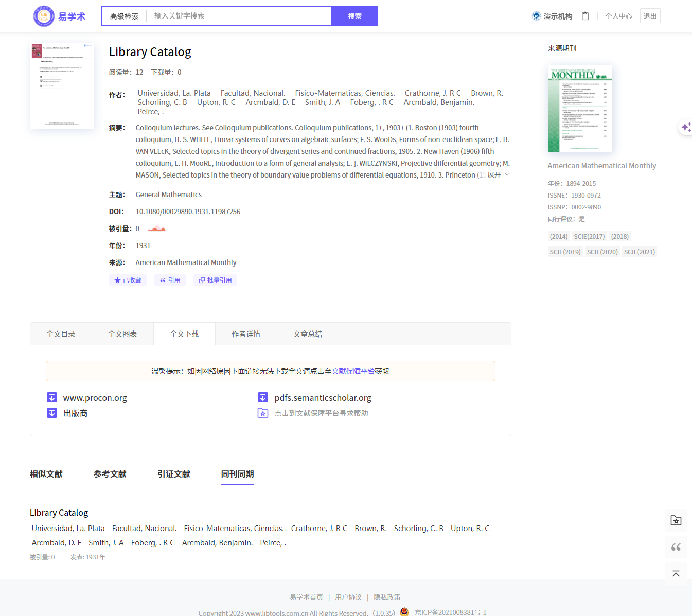Click the 批量引用 batch cite button

pyautogui.click(x=215, y=280)
